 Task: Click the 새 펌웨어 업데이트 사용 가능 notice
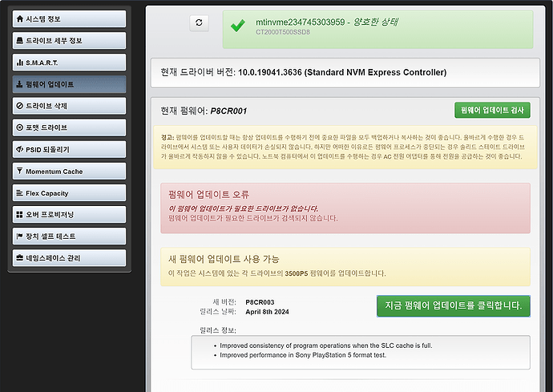(x=345, y=267)
